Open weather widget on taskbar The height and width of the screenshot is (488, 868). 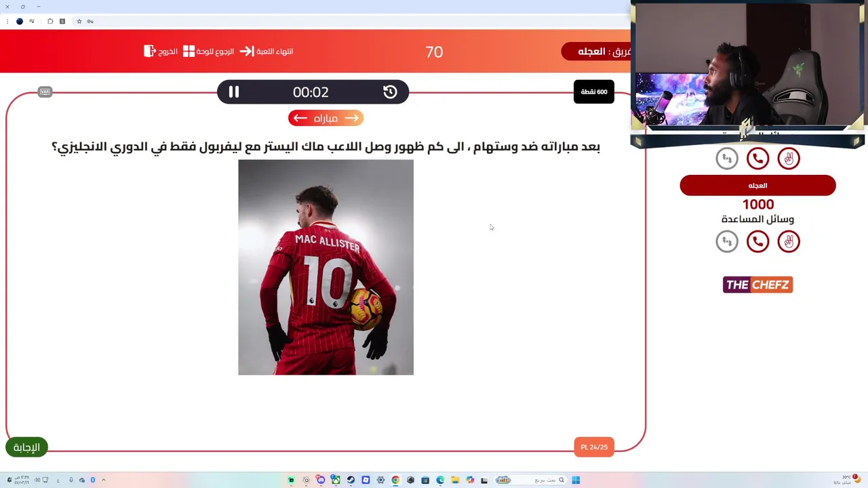pyautogui.click(x=846, y=480)
